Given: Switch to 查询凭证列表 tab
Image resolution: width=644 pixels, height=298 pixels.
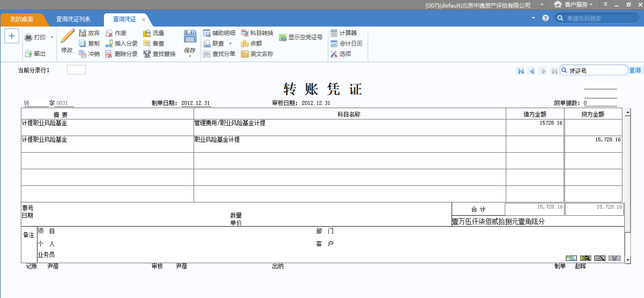Looking at the screenshot, I should tap(73, 19).
